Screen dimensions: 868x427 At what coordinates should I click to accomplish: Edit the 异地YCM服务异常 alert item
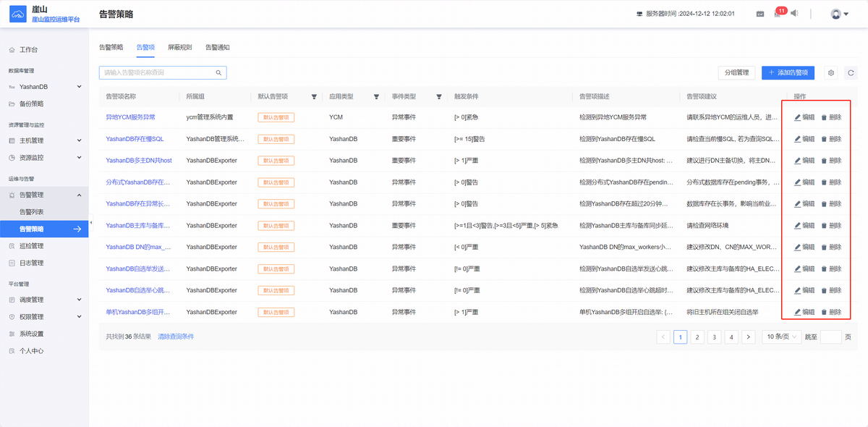804,117
